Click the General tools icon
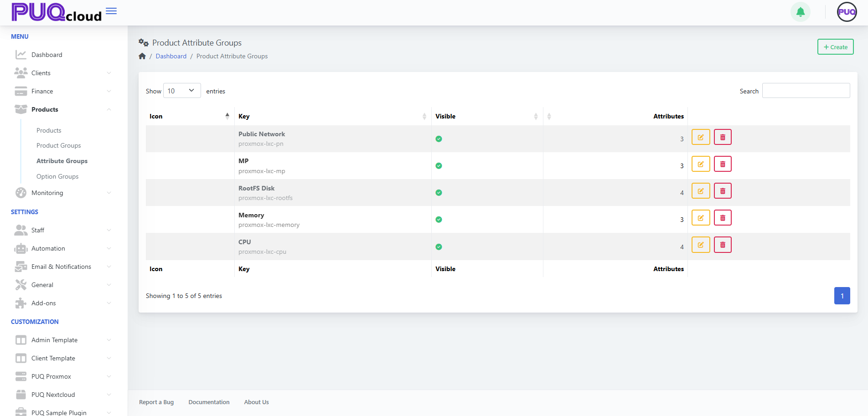The height and width of the screenshot is (416, 868). click(21, 285)
